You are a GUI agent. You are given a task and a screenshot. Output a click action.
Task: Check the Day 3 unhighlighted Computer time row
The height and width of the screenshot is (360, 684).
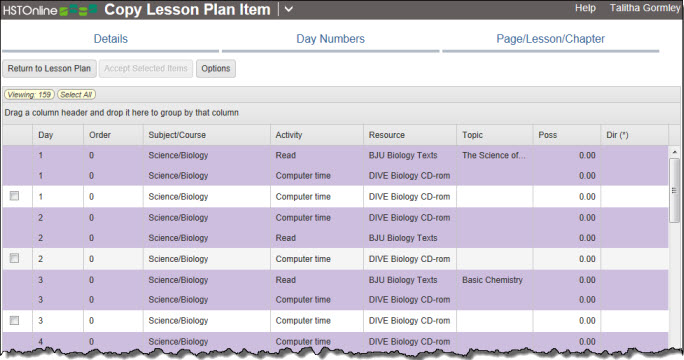pos(14,321)
